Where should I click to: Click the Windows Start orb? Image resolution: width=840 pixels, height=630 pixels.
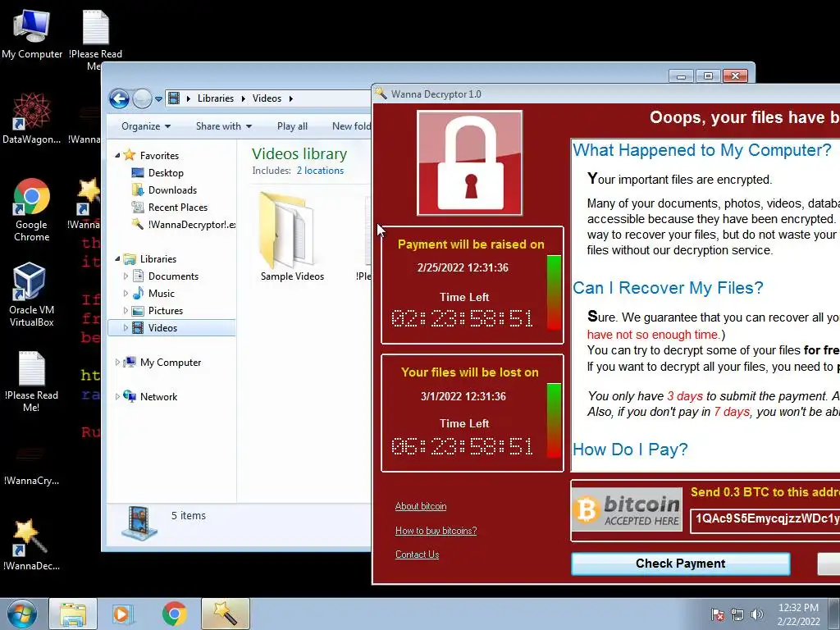[22, 614]
